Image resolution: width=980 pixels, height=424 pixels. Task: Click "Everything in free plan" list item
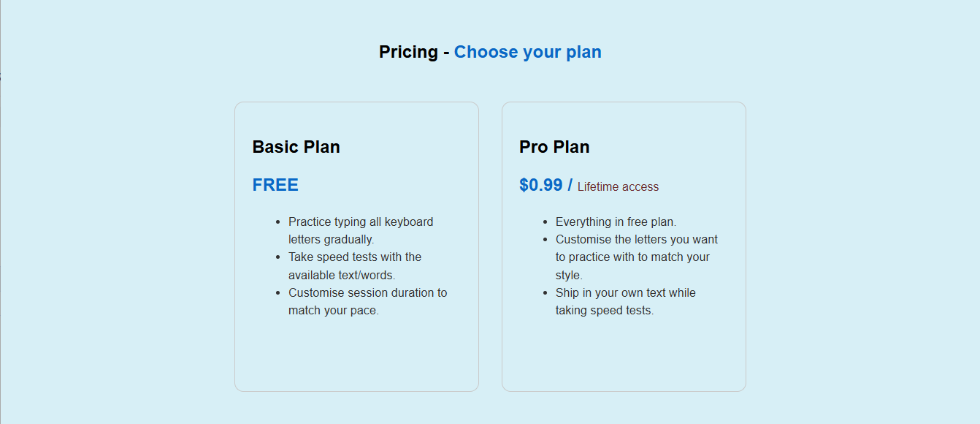click(x=616, y=222)
